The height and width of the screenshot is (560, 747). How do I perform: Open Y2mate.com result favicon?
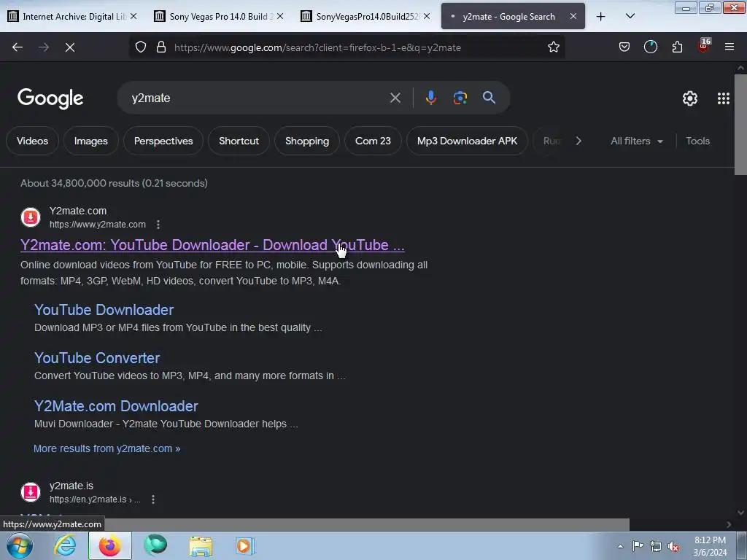31,217
